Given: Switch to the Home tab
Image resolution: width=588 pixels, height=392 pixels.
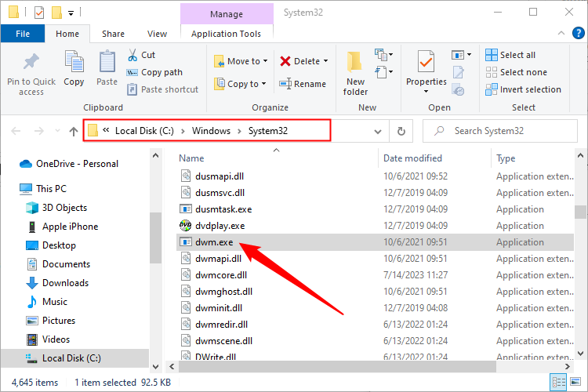Looking at the screenshot, I should point(67,34).
